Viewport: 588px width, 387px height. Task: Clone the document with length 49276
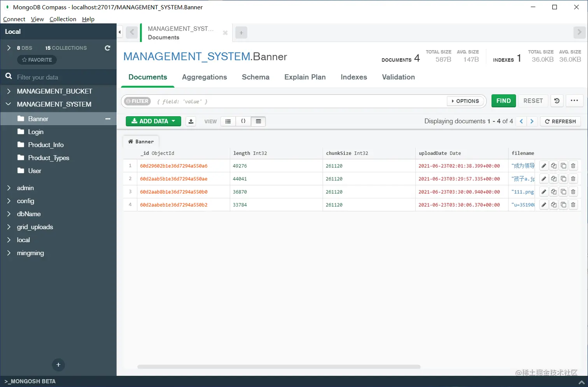point(563,166)
